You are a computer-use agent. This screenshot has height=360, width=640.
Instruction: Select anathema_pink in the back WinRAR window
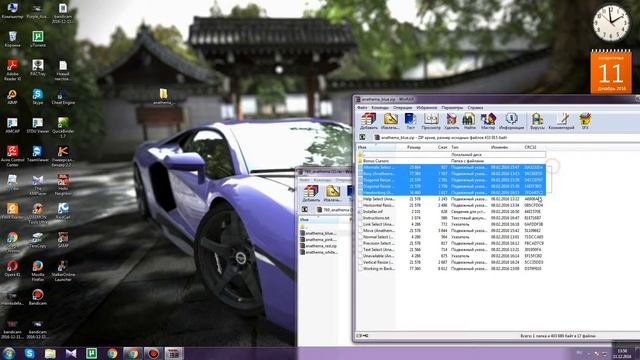(318, 240)
